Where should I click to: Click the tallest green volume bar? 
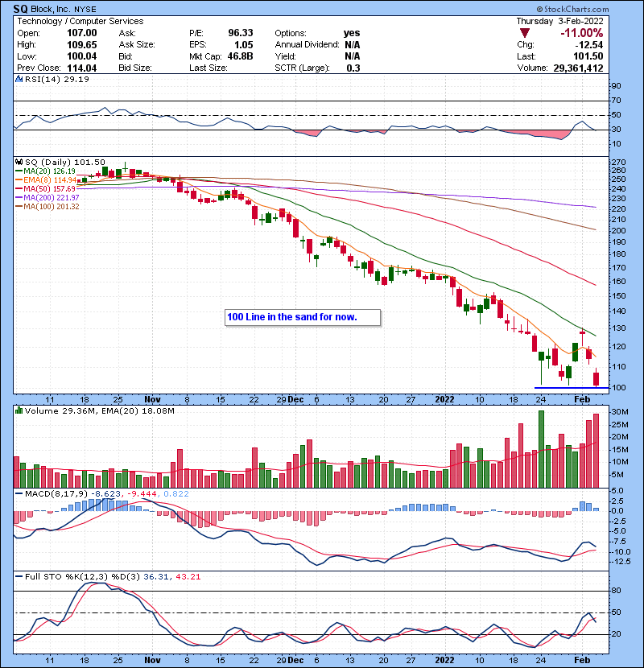click(541, 449)
